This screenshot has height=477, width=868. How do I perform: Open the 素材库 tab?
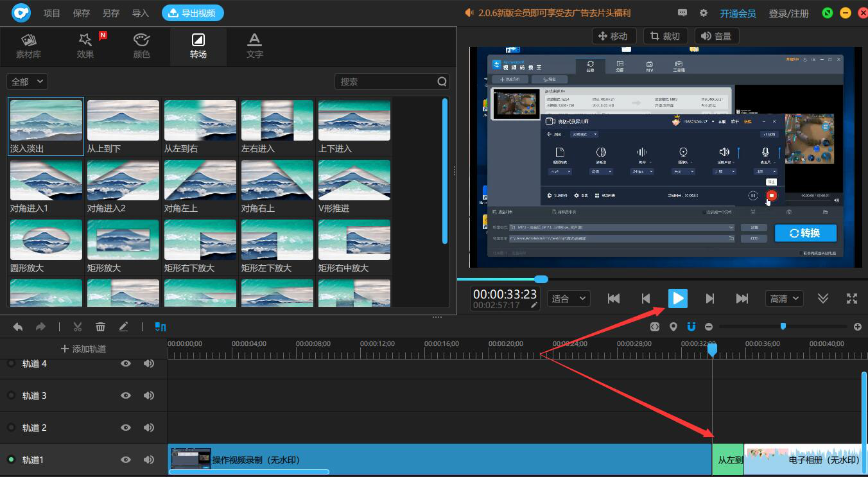point(28,46)
